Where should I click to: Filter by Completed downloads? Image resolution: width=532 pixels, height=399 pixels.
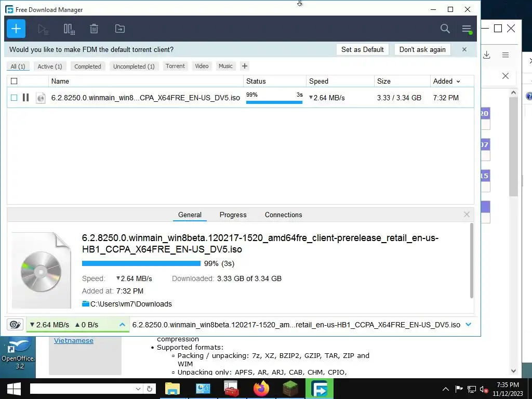(x=88, y=66)
